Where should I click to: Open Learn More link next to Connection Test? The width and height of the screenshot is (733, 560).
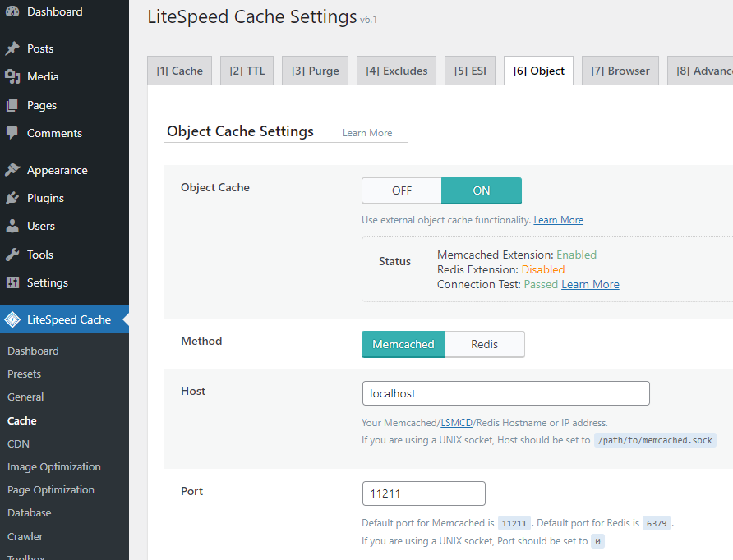tap(590, 284)
